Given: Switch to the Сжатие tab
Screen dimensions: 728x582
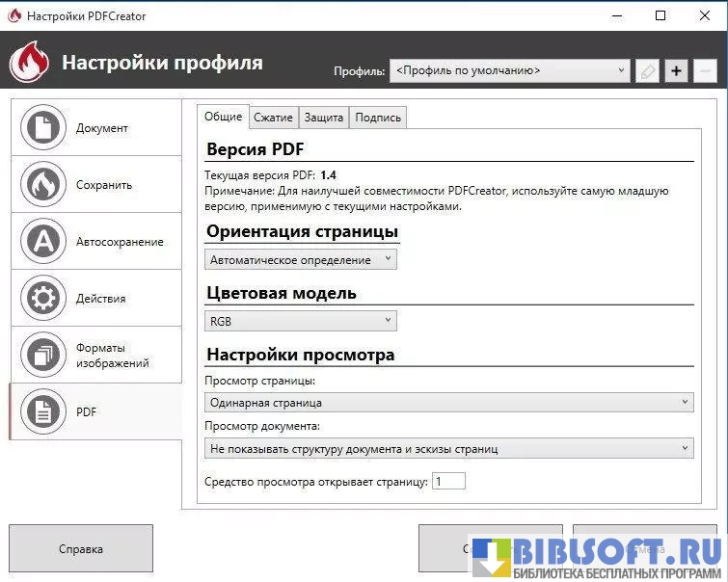Looking at the screenshot, I should coord(273,118).
